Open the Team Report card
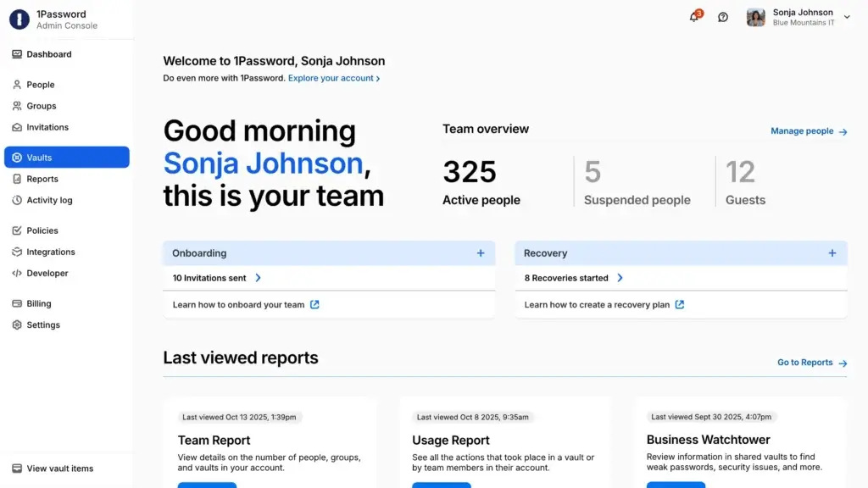Screen dimensions: 868x488 pyautogui.click(x=270, y=442)
